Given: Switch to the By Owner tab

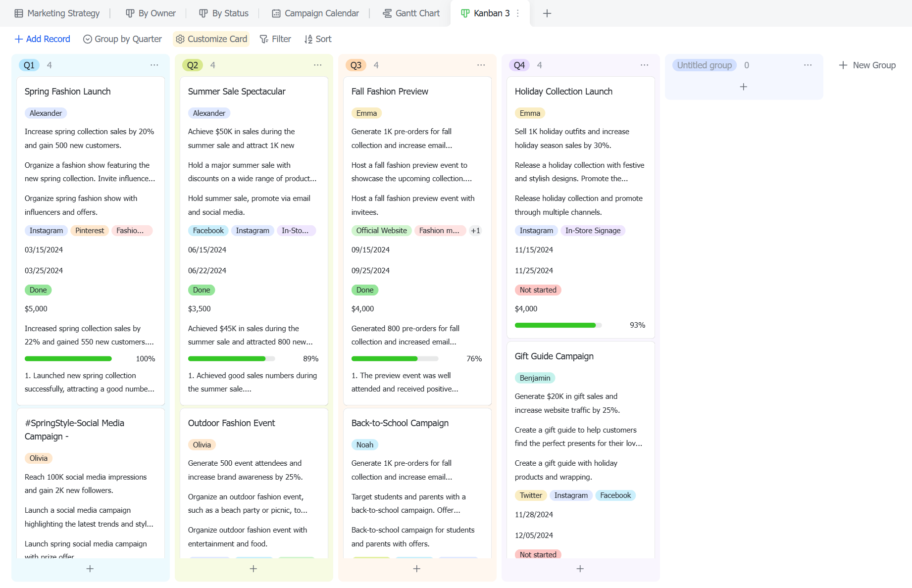Looking at the screenshot, I should (151, 13).
